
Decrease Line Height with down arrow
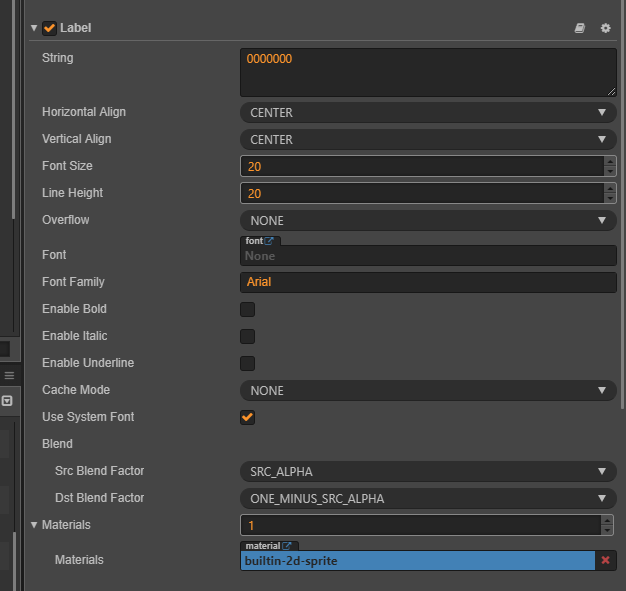pos(610,198)
